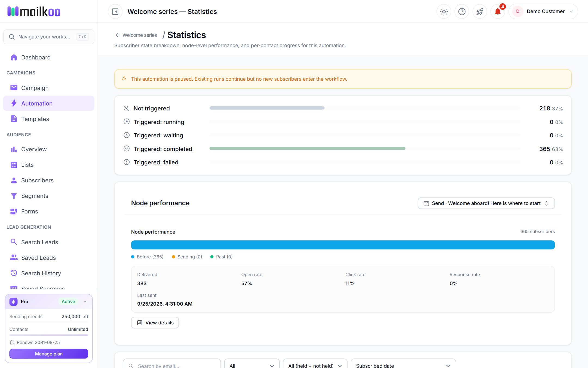Open Search History

click(x=49, y=273)
